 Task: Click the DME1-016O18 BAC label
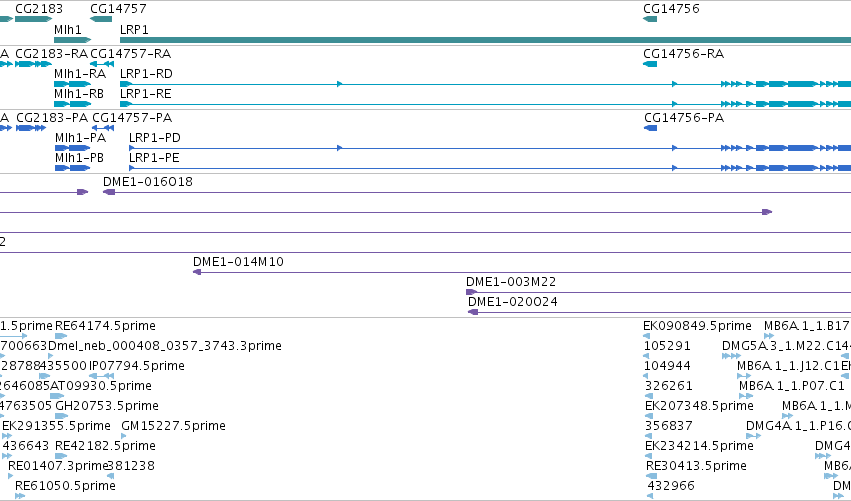coord(148,182)
